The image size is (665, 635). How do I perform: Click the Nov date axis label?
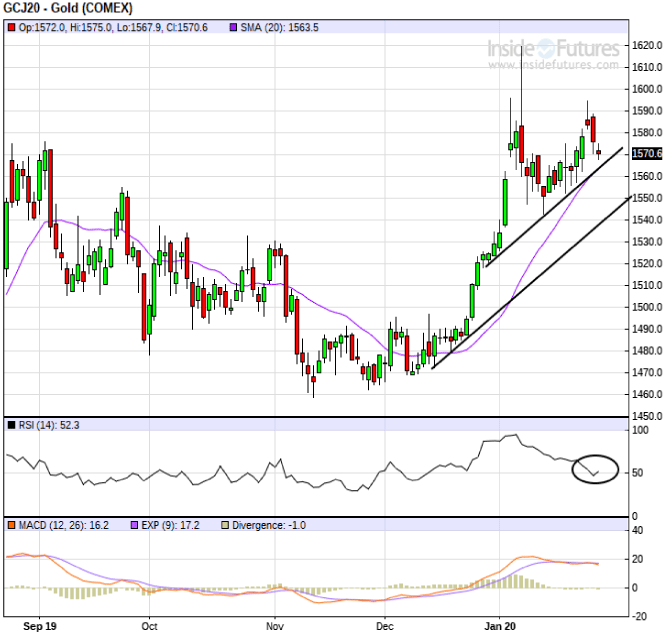point(276,626)
